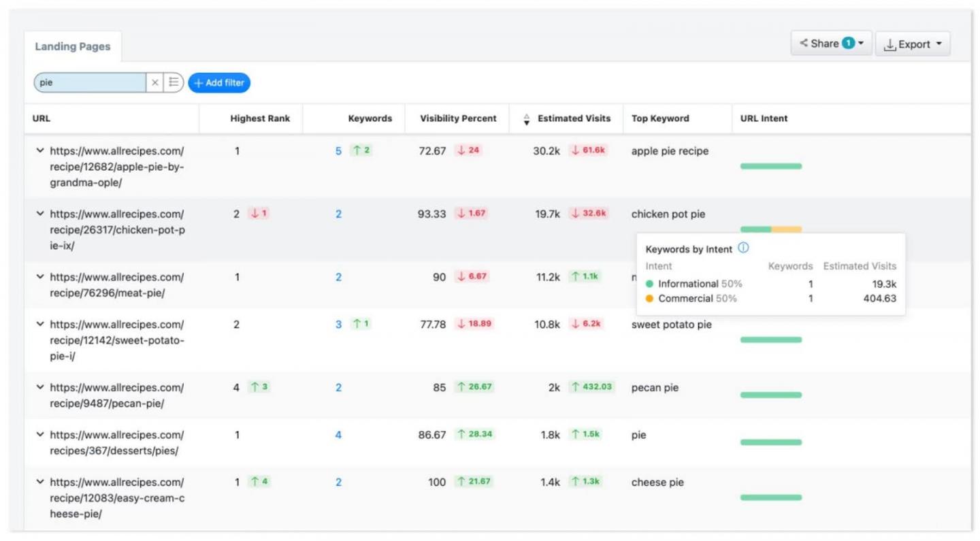Open the filter list options icon
This screenshot has height=541, width=980.
tap(174, 82)
